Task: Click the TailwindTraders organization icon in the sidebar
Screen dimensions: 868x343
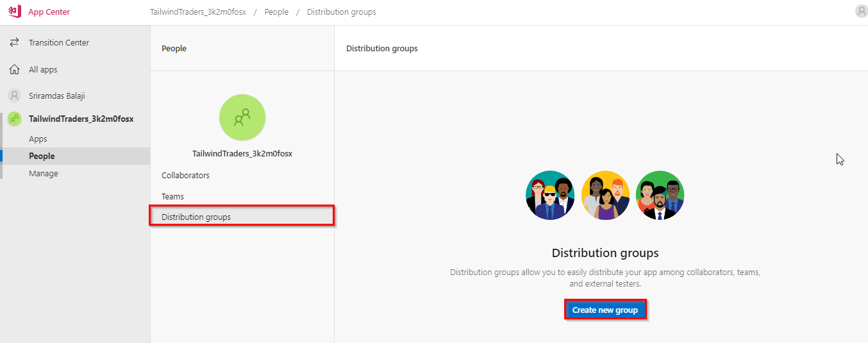Action: click(x=14, y=119)
